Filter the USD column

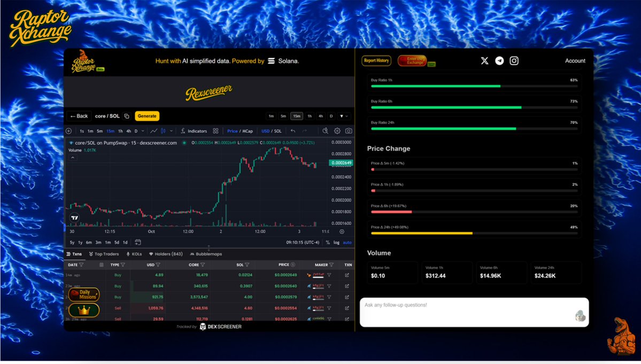point(158,265)
